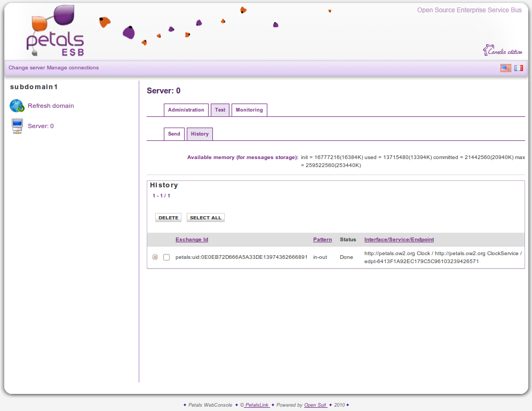Sort by Interface/Service/Endpoint column header
The width and height of the screenshot is (532, 411).
click(x=399, y=240)
